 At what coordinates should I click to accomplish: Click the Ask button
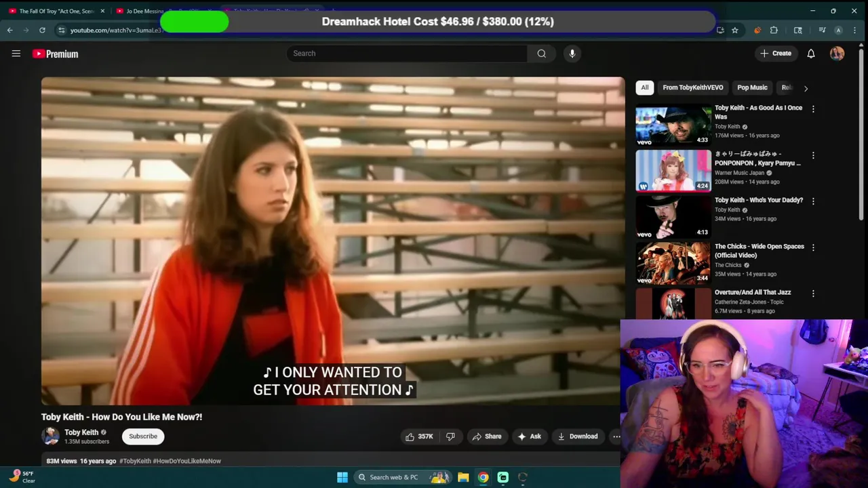529,436
